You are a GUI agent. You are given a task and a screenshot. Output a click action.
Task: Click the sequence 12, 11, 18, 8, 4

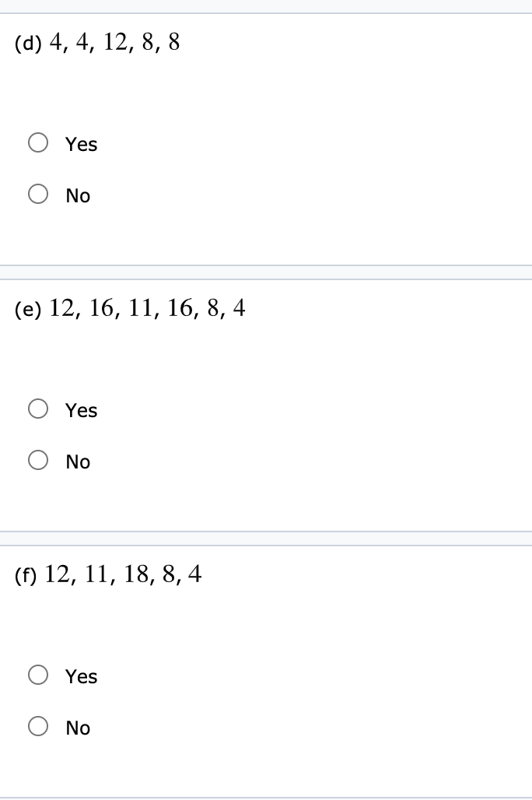tap(124, 574)
